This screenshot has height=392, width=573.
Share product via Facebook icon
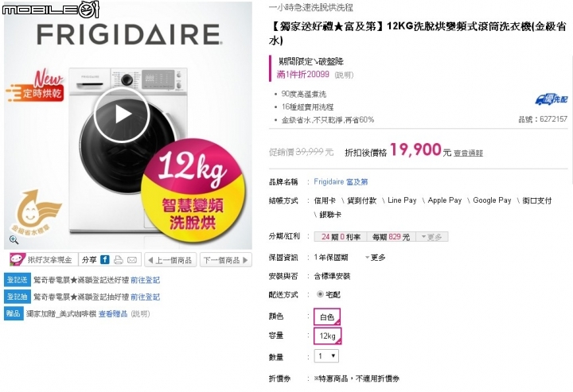(x=105, y=259)
